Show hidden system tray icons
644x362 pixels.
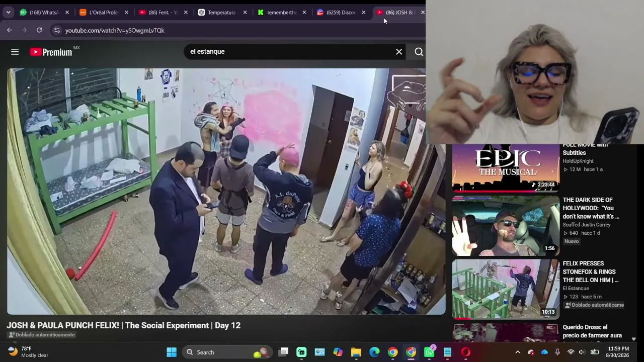pos(517,352)
